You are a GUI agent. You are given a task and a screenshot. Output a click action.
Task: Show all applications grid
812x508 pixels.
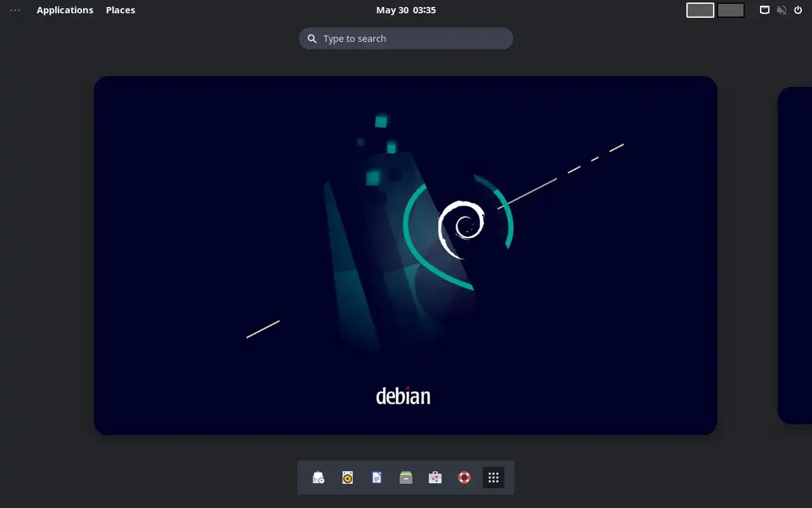click(494, 478)
